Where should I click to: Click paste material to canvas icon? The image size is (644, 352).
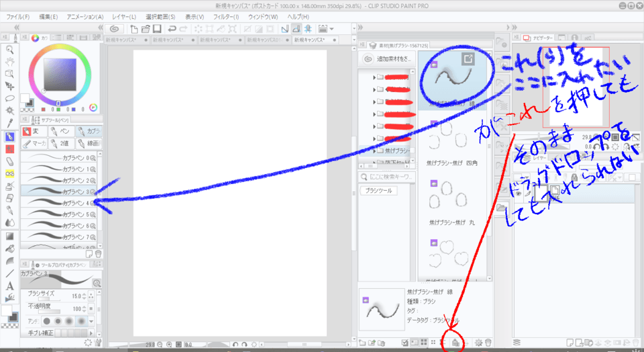pos(456,342)
